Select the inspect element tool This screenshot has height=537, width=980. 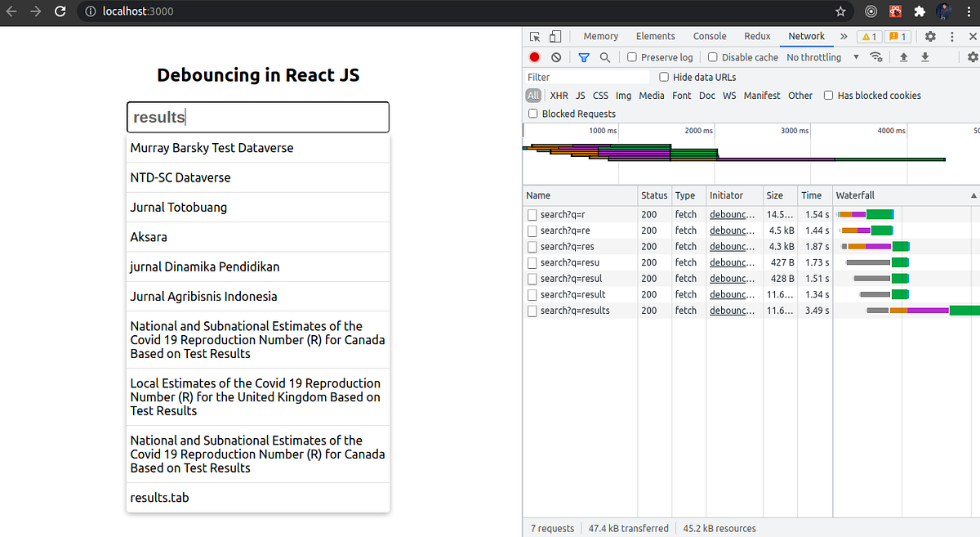coord(535,36)
